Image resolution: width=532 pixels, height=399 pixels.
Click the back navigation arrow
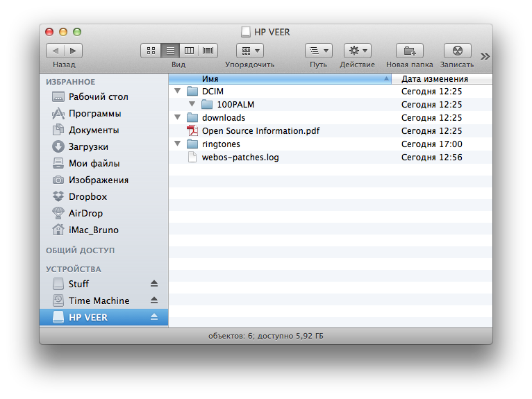[56, 51]
